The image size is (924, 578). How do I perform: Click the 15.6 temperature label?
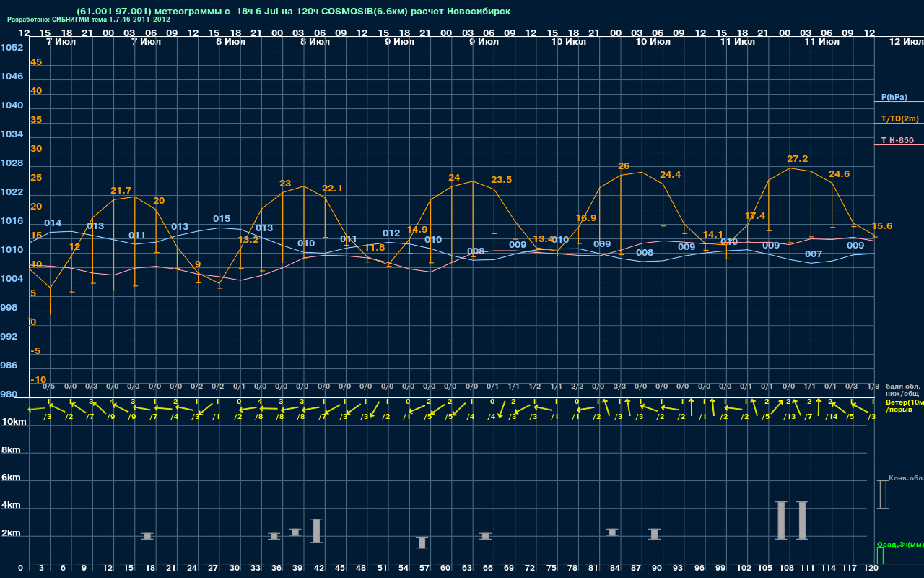882,226
